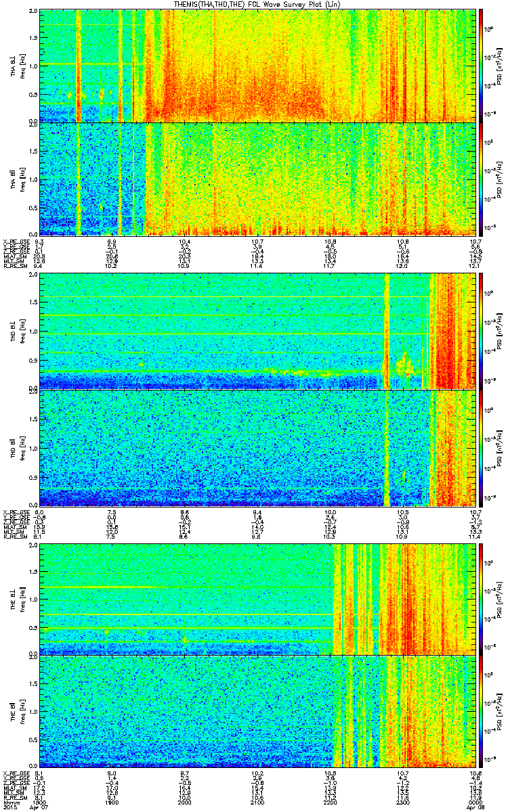Select the THD BII spectrogram panel
The height and width of the screenshot is (812, 508).
257,448
